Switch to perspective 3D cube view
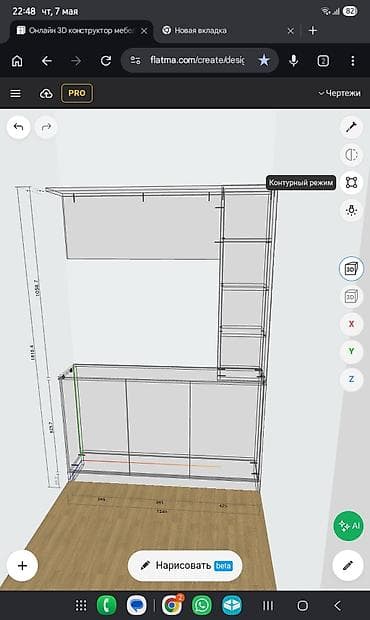The width and height of the screenshot is (370, 620). click(x=351, y=269)
